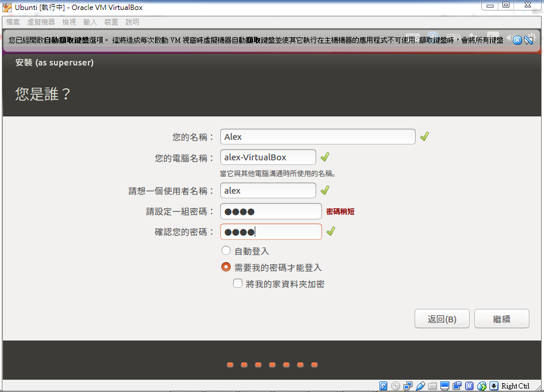The image size is (544, 392).
Task: Click the set password field
Action: pyautogui.click(x=271, y=211)
